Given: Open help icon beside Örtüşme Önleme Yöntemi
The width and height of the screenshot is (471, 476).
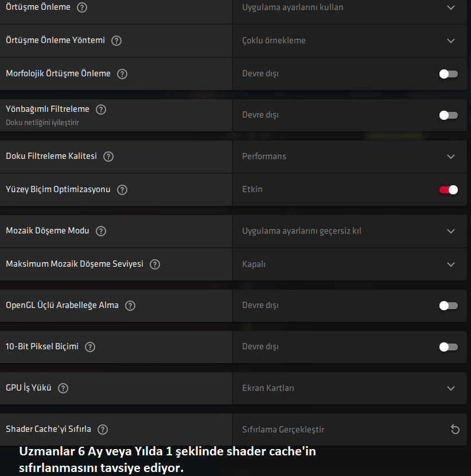Looking at the screenshot, I should (116, 41).
